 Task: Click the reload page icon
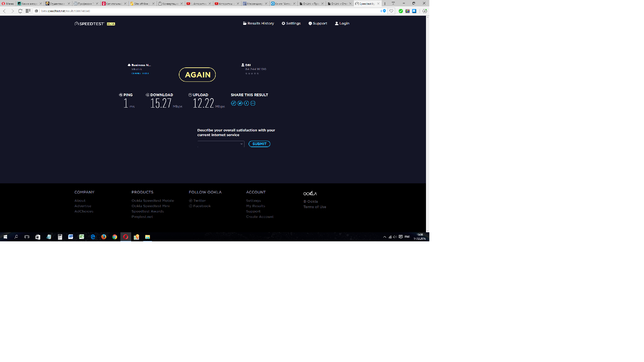pos(20,11)
